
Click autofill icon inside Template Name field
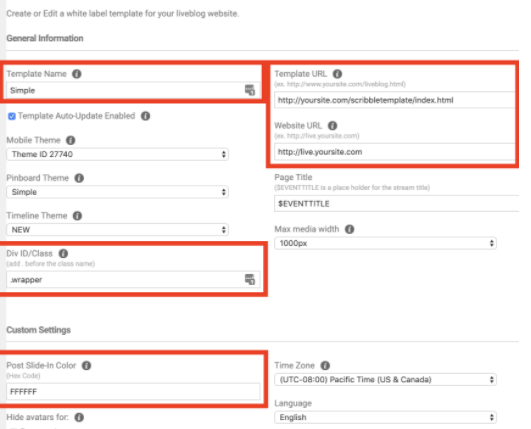250,90
